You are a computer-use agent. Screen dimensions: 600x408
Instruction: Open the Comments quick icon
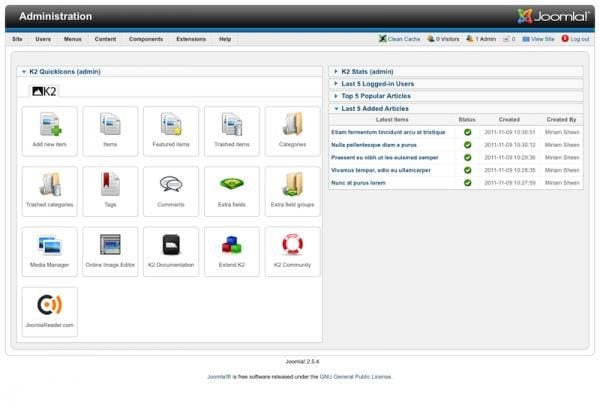click(171, 190)
